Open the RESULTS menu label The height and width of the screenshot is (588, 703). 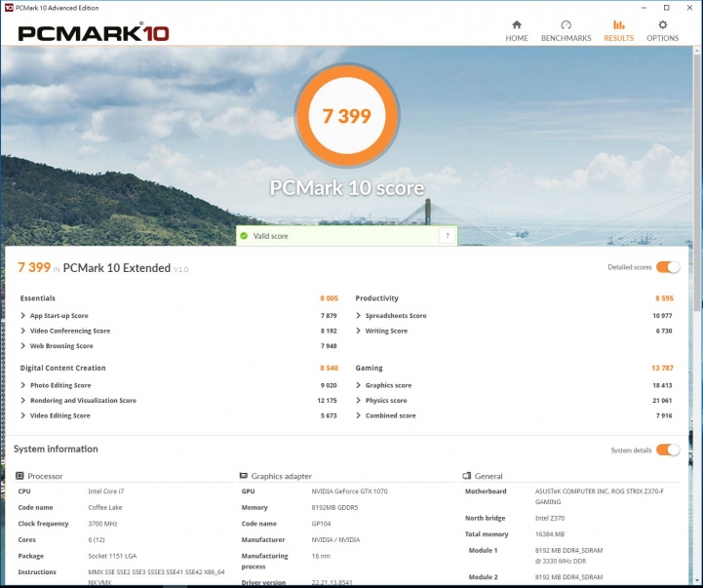619,38
